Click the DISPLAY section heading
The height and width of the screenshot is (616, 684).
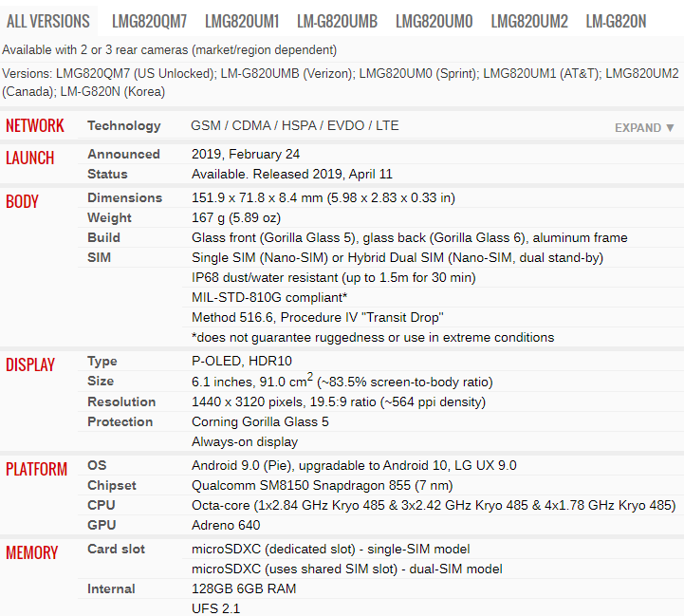tap(30, 365)
